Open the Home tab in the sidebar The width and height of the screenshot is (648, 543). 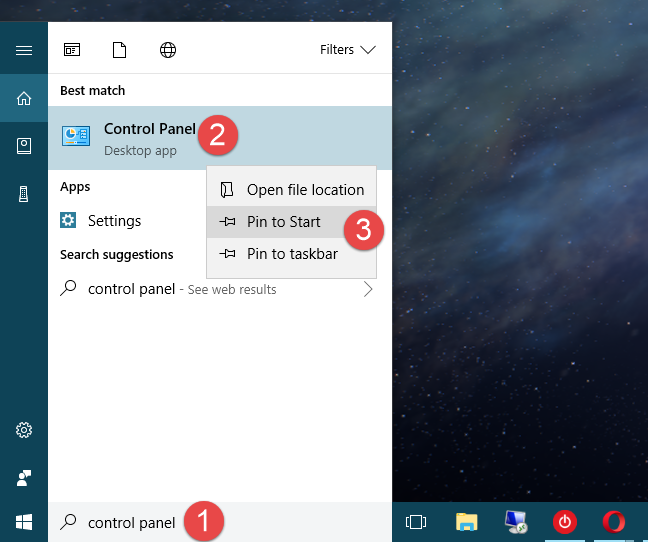click(24, 98)
